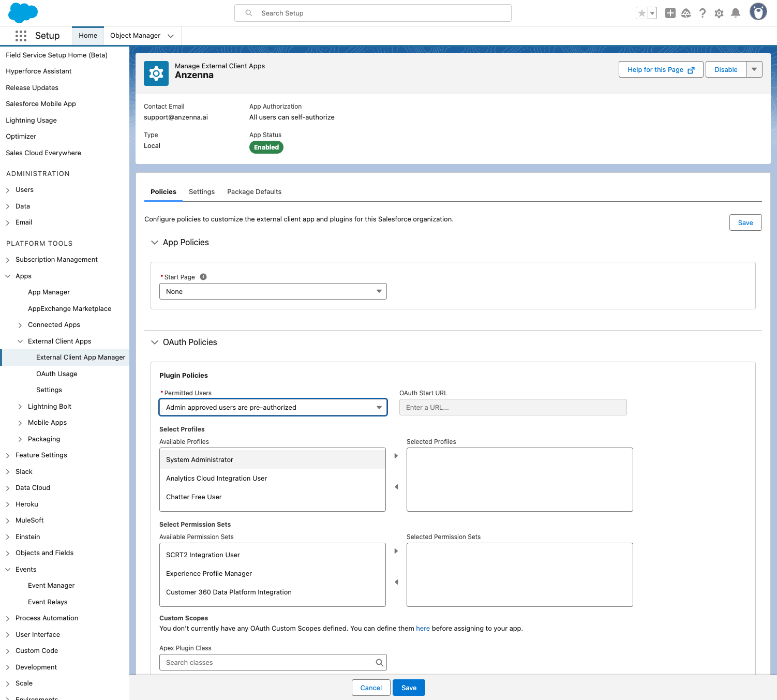This screenshot has width=777, height=700.
Task: Click the Salesforce cloud logo
Action: point(23,13)
